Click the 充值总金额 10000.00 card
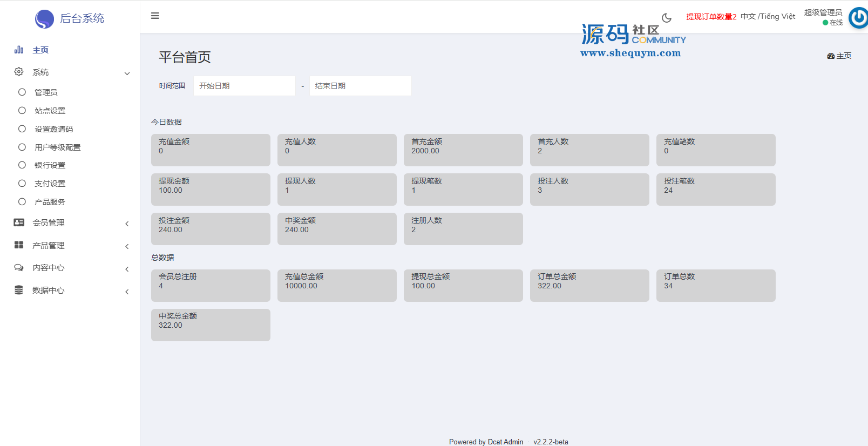 tap(337, 286)
